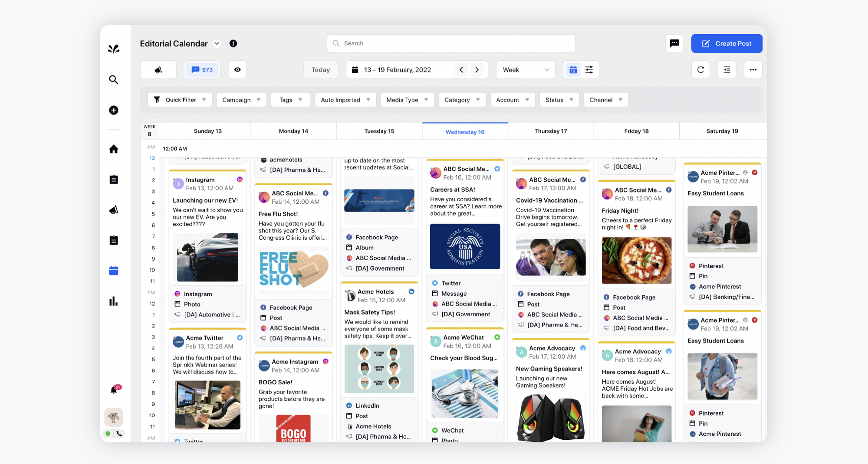Select the sidebar calendar icon
This screenshot has height=464, width=868.
coord(114,271)
